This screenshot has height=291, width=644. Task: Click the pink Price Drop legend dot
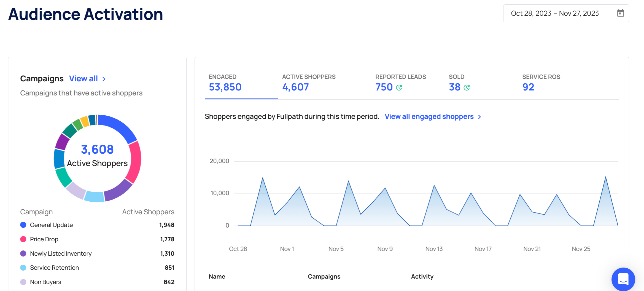[23, 239]
